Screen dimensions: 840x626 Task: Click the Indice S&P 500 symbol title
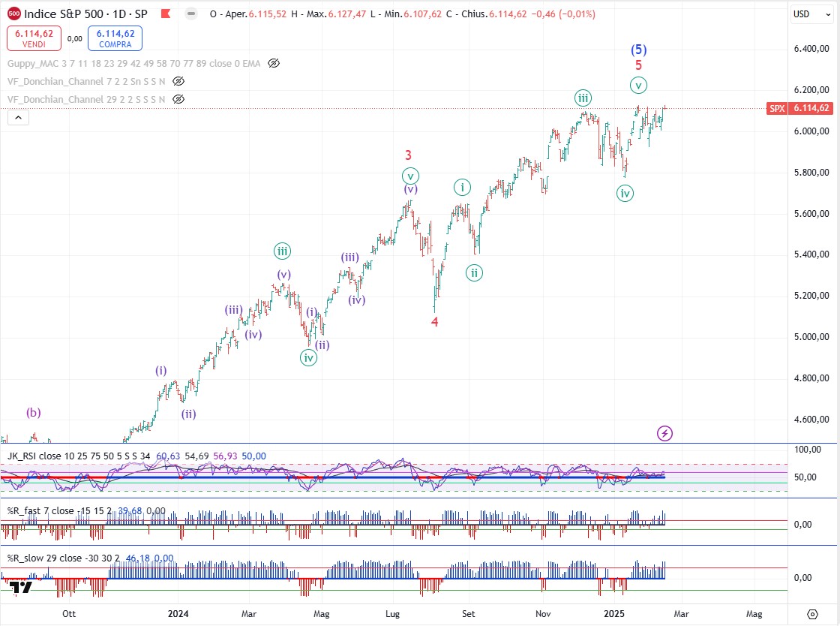coord(85,14)
